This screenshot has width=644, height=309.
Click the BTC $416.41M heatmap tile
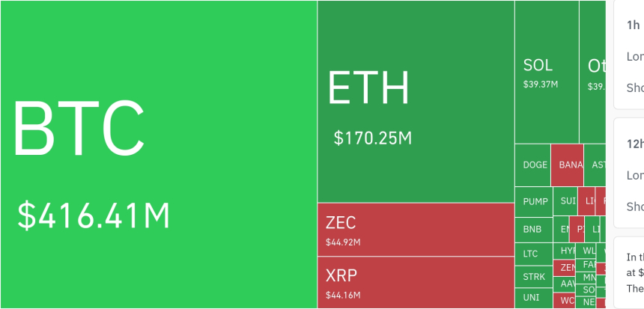tap(159, 154)
